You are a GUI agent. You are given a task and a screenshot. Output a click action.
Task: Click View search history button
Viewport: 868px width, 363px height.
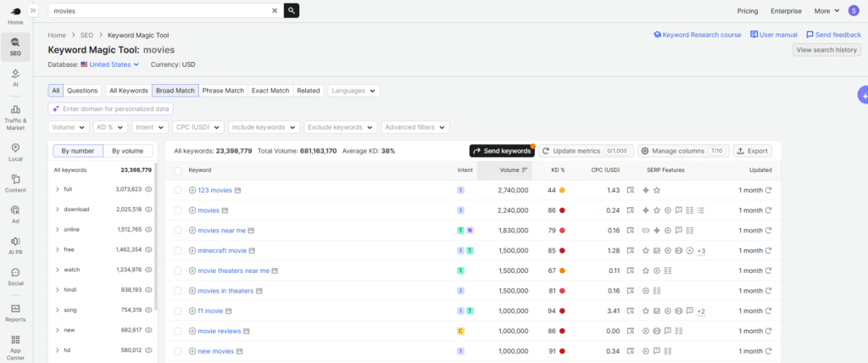[x=826, y=50]
